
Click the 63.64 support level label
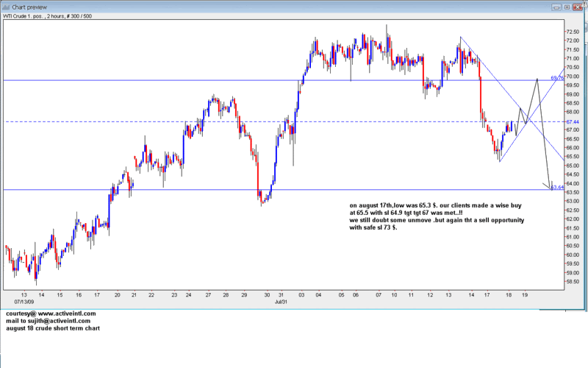[557, 188]
